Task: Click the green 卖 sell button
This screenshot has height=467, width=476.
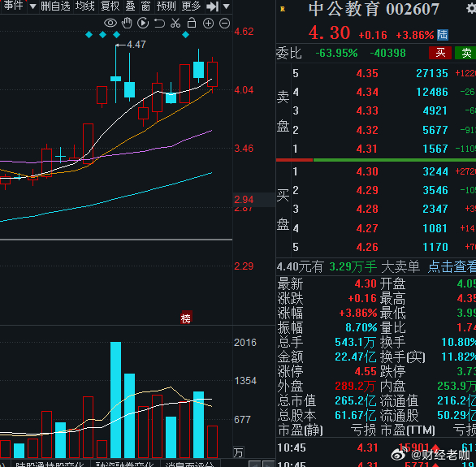Action: pos(465,53)
